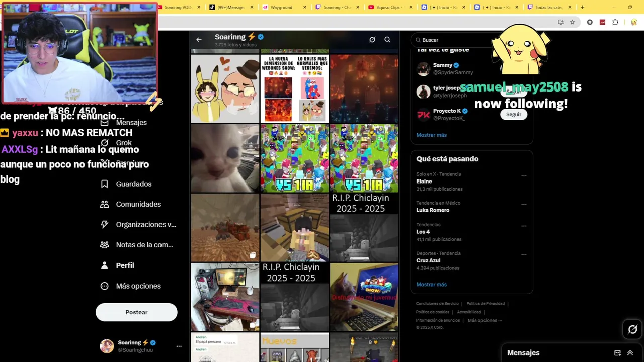Open Cruz Azul sports trend

(428, 260)
